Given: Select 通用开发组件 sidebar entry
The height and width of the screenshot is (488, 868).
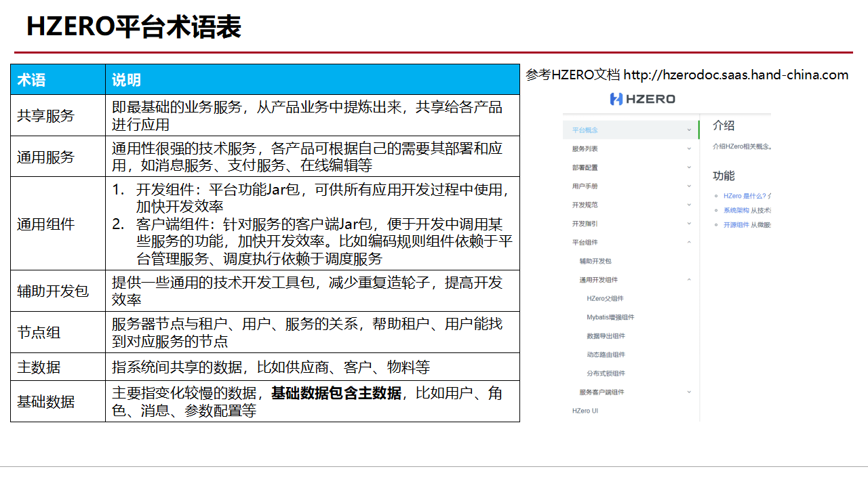Looking at the screenshot, I should (x=599, y=279).
